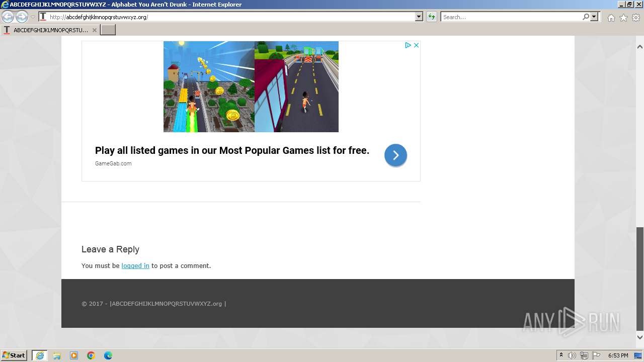The height and width of the screenshot is (362, 644).
Task: Expand the address bar autocomplete dropdown
Action: click(x=419, y=17)
